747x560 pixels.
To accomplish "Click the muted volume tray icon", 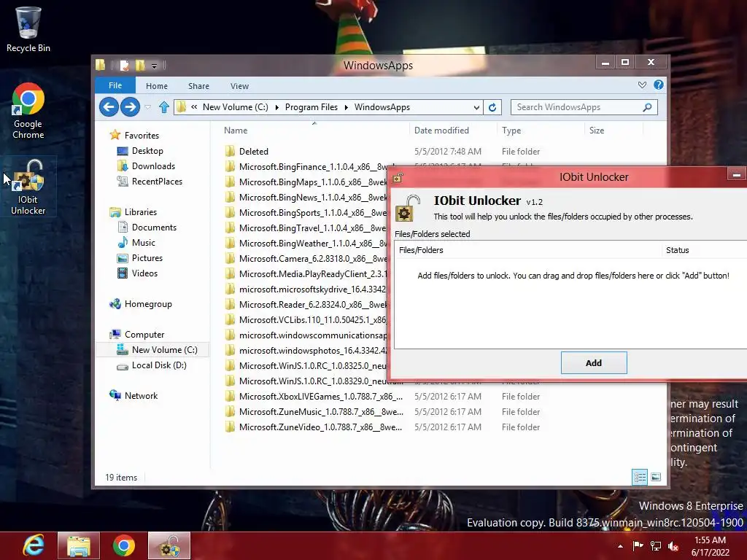I will coord(673,545).
